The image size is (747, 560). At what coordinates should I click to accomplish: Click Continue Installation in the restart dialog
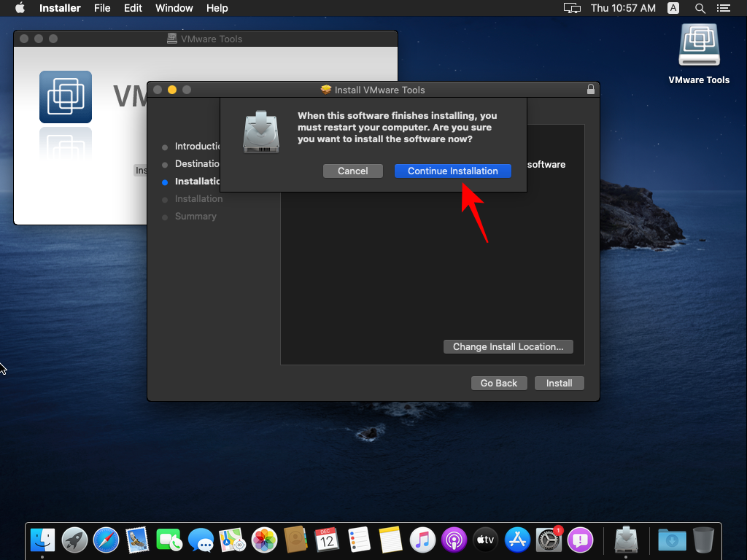pyautogui.click(x=452, y=171)
